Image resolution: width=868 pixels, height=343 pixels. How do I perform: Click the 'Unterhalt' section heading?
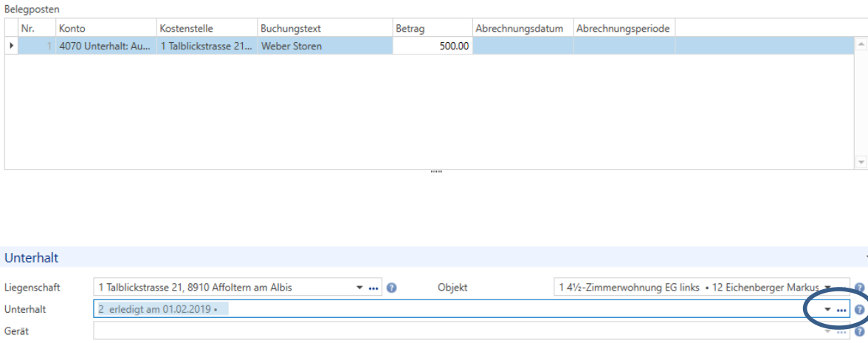pos(32,257)
